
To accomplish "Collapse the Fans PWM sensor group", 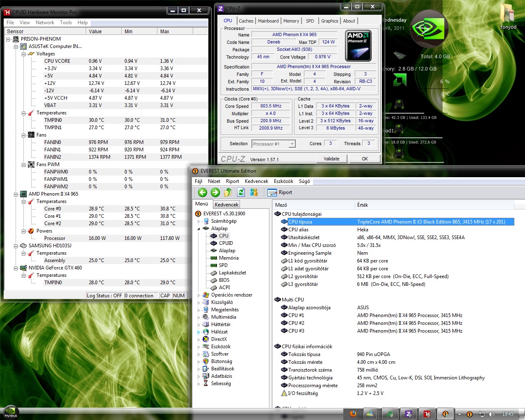I will 24,164.
